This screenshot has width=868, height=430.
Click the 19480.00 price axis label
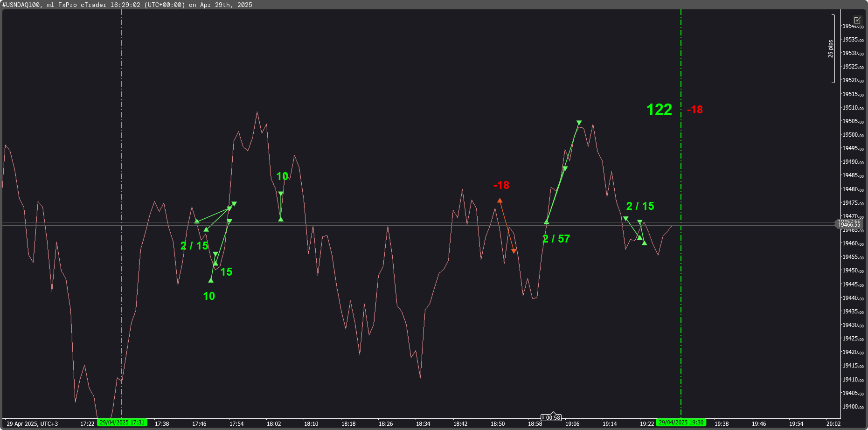pos(853,189)
